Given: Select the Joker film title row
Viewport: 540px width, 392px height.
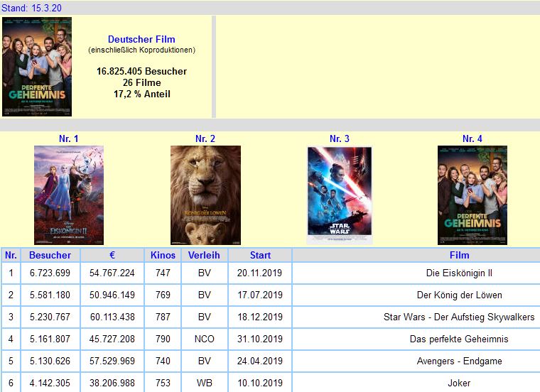Looking at the screenshot, I should pos(459,383).
